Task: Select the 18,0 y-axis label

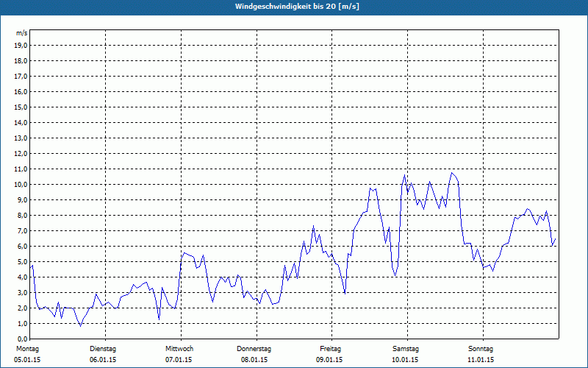Action: coord(21,61)
